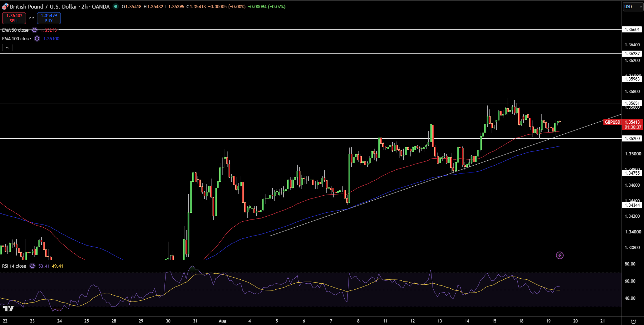Click the spread value 2.2
The width and height of the screenshot is (644, 325).
[x=31, y=18]
